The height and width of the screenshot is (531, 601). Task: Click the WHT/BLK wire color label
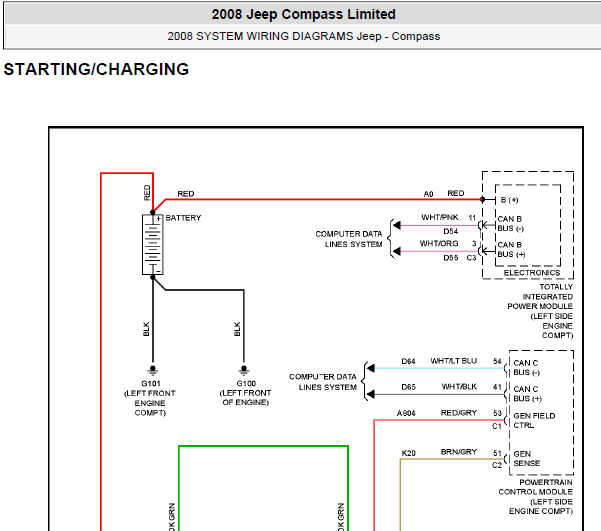459,386
